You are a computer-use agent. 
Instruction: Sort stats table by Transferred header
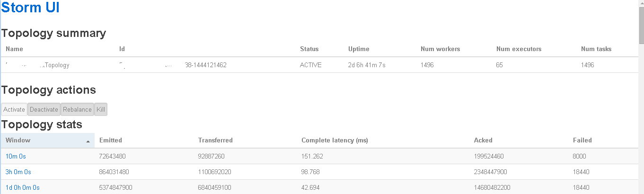[x=215, y=141]
